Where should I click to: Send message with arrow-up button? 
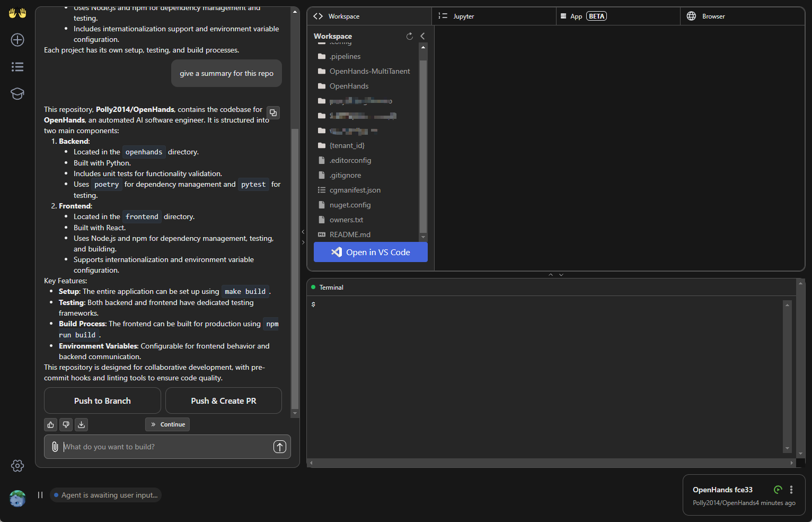pyautogui.click(x=280, y=447)
